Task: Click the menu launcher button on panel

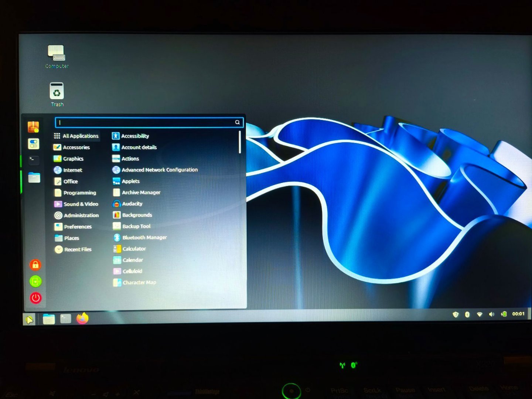Action: [x=29, y=319]
